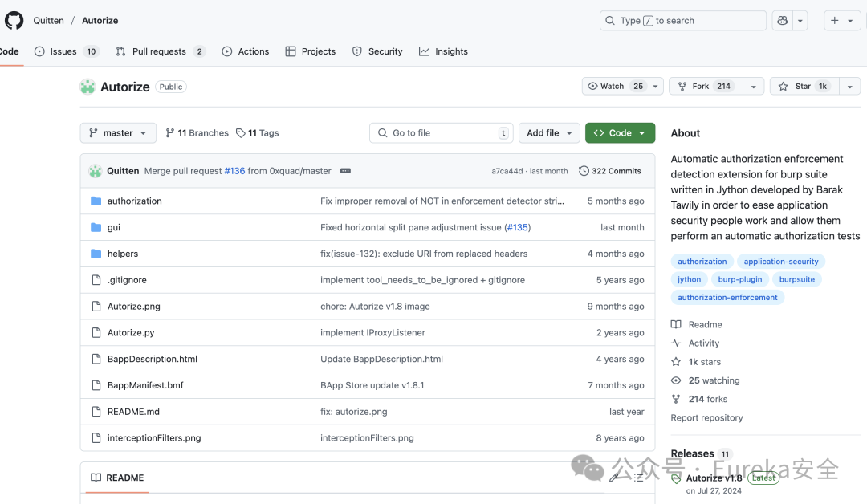Open commit hash a7ca44d
The width and height of the screenshot is (867, 504).
507,171
